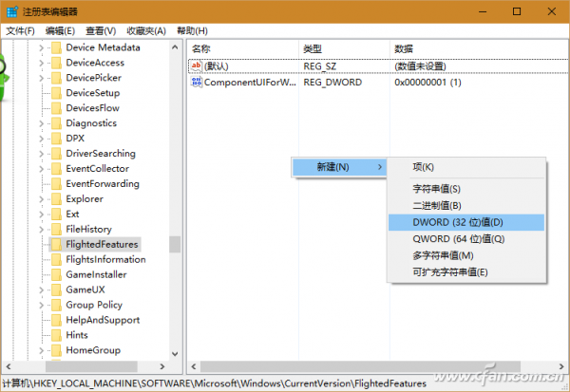
Task: Expand the Group Policy tree node
Action: pyautogui.click(x=41, y=305)
